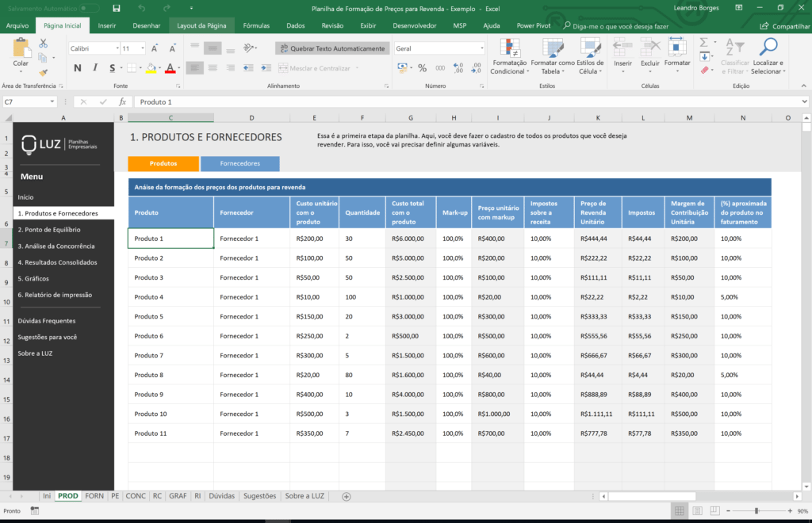Viewport: 812px width, 523px height.
Task: Switch to the GRAF sheet tab
Action: 178,496
